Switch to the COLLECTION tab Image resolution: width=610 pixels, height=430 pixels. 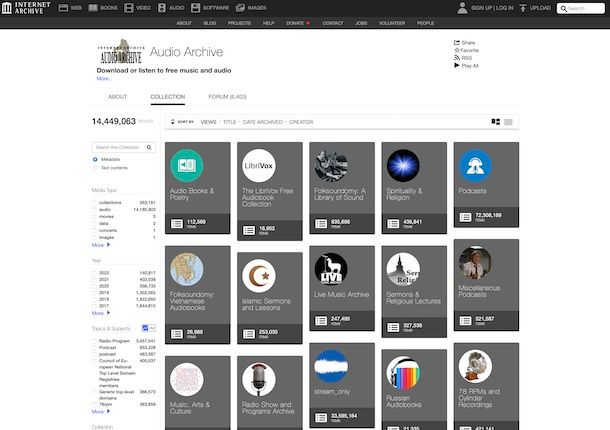168,97
